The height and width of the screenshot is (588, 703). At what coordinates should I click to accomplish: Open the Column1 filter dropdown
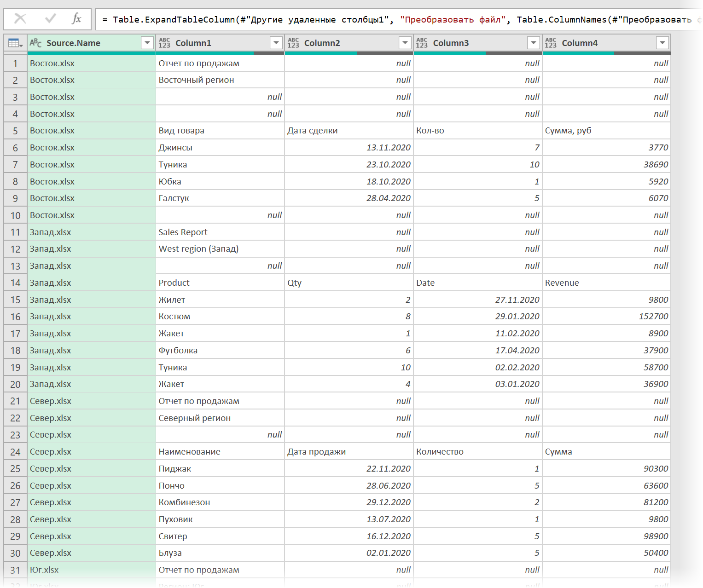pos(276,43)
